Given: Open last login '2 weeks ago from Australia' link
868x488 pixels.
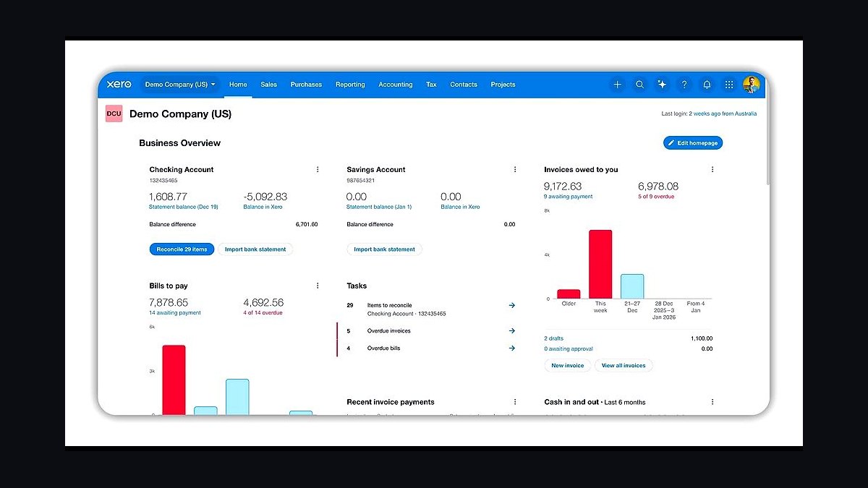Looking at the screenshot, I should point(723,114).
